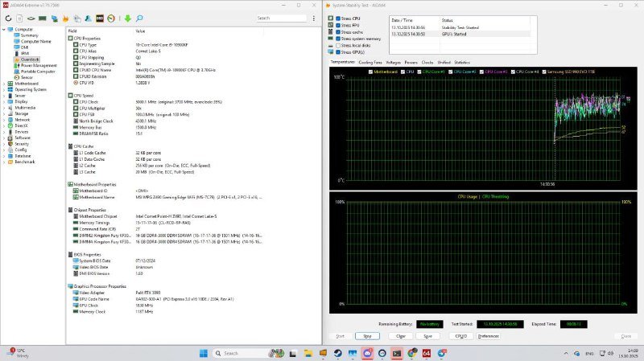Open File Explorer from the taskbar
This screenshot has height=361, width=644.
click(308, 353)
